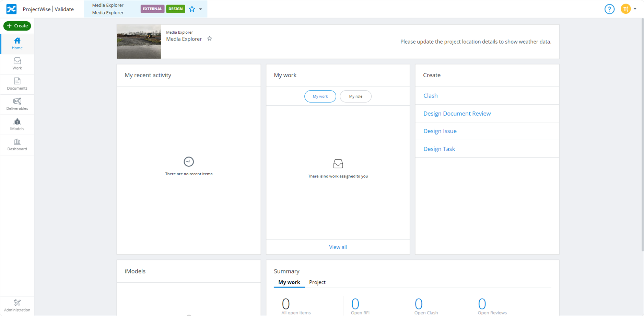644x316 pixels.
Task: Open the help question mark icon
Action: coord(609,9)
